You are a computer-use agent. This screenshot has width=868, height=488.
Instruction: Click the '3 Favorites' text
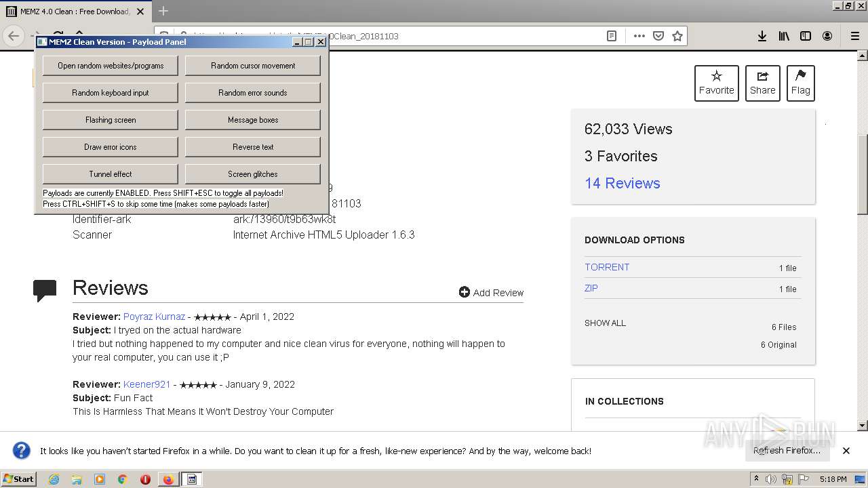click(x=621, y=156)
